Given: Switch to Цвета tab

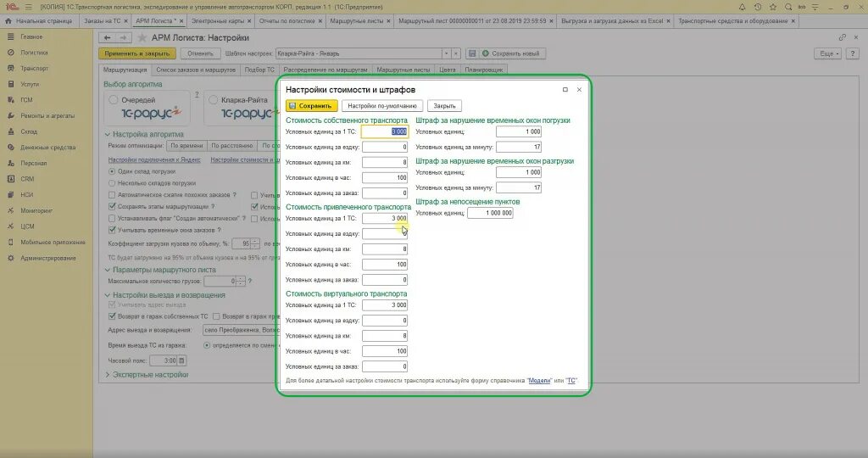Looking at the screenshot, I should (448, 70).
